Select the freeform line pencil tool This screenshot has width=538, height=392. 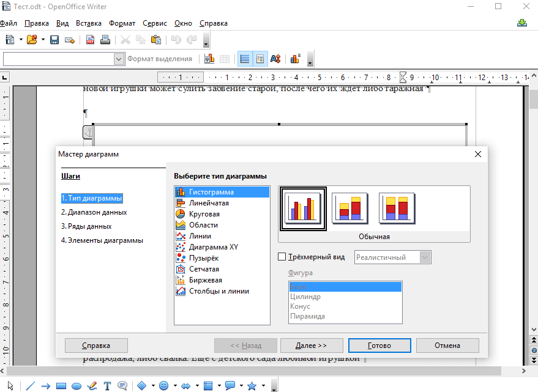[x=92, y=386]
